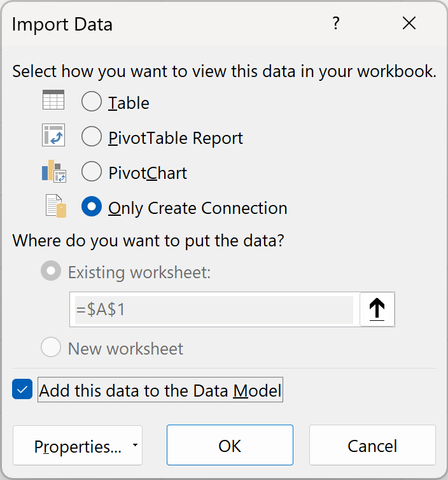The image size is (448, 480).
Task: Click the Only Create Connection document icon
Action: tap(55, 207)
